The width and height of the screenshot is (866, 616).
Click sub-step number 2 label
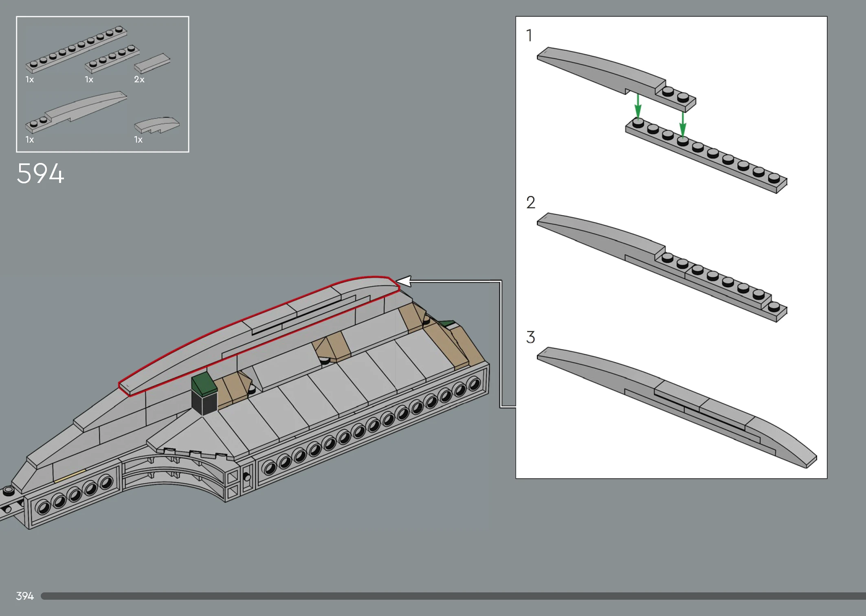[x=530, y=202]
